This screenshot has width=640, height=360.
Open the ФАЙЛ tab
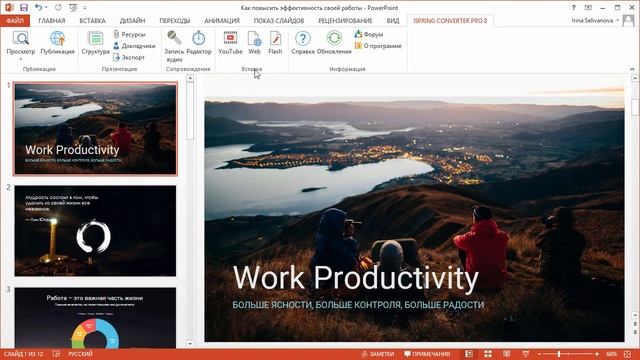pyautogui.click(x=15, y=20)
